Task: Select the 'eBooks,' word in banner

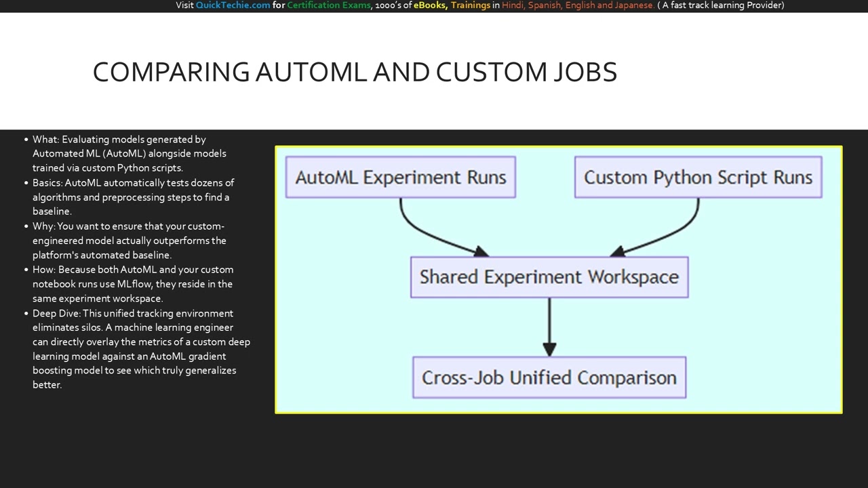Action: (430, 5)
